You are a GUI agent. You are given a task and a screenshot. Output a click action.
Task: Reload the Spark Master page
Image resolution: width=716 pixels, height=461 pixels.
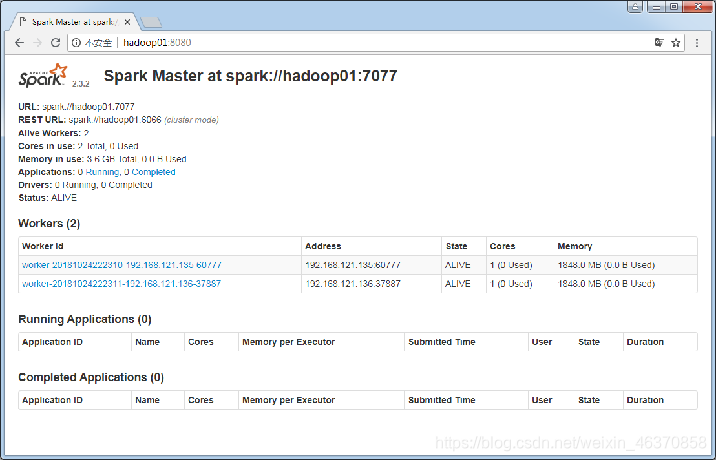pyautogui.click(x=56, y=42)
